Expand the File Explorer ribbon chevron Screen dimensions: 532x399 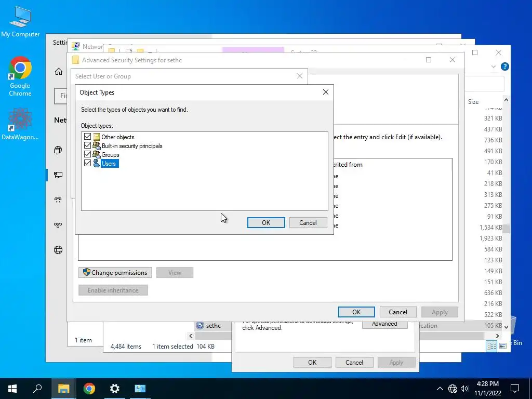(x=494, y=66)
